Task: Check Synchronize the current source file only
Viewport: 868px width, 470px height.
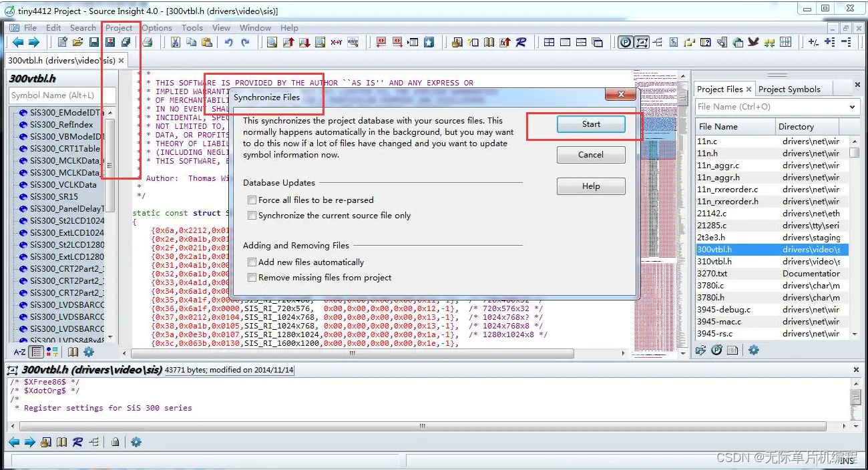Action: [x=252, y=215]
